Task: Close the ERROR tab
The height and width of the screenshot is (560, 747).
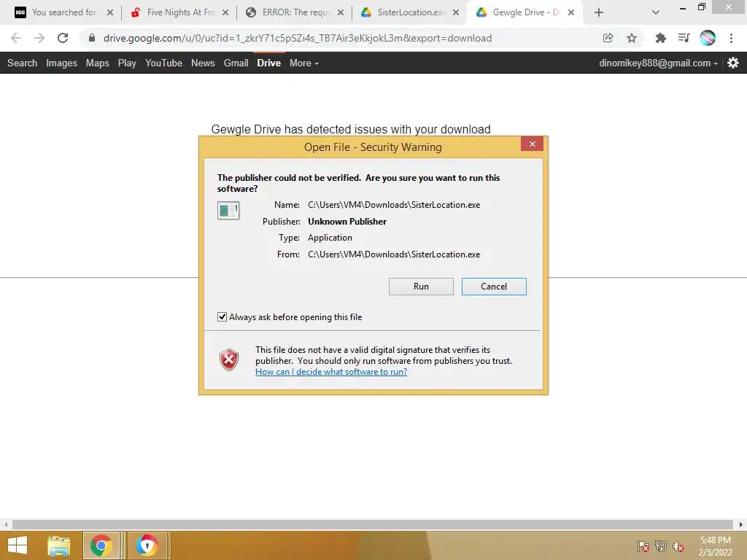Action: pyautogui.click(x=341, y=12)
